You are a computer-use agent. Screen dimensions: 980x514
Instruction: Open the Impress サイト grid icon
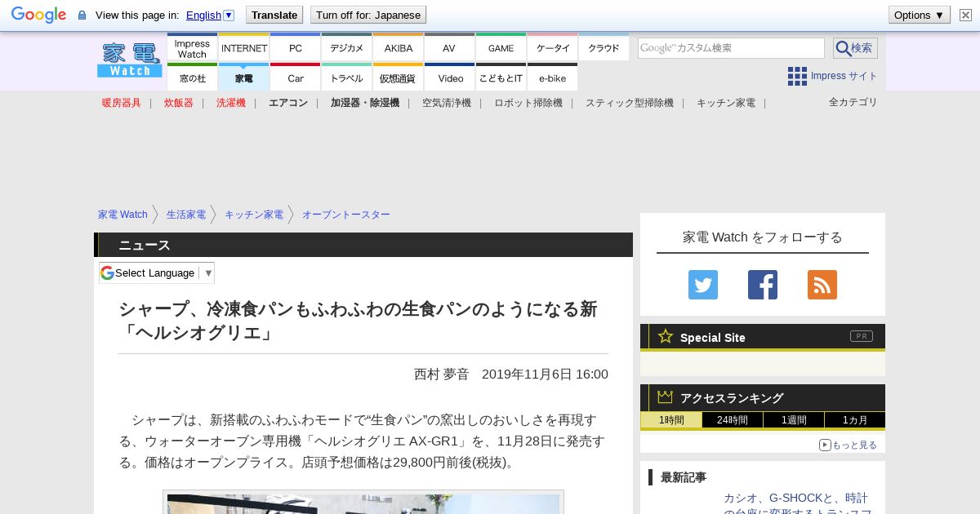(797, 76)
